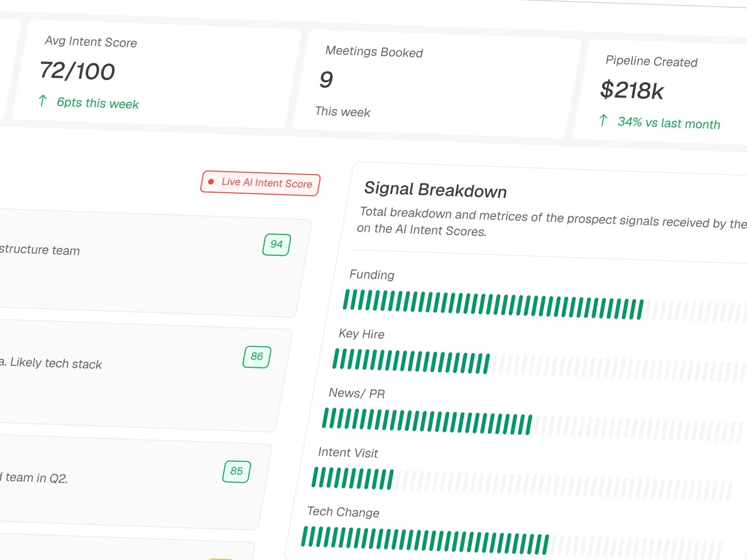Screen dimensions: 747x560
Task: Click the Key Hire label
Action: (x=362, y=334)
